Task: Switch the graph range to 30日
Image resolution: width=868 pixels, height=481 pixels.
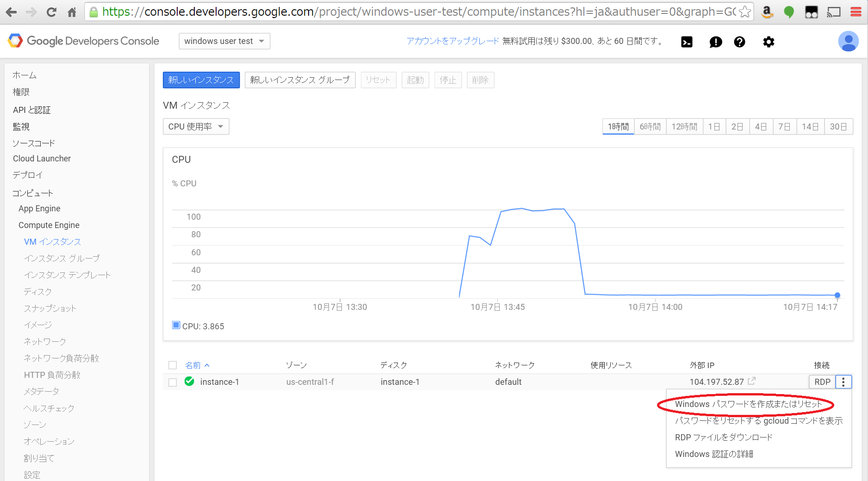Action: [x=838, y=127]
